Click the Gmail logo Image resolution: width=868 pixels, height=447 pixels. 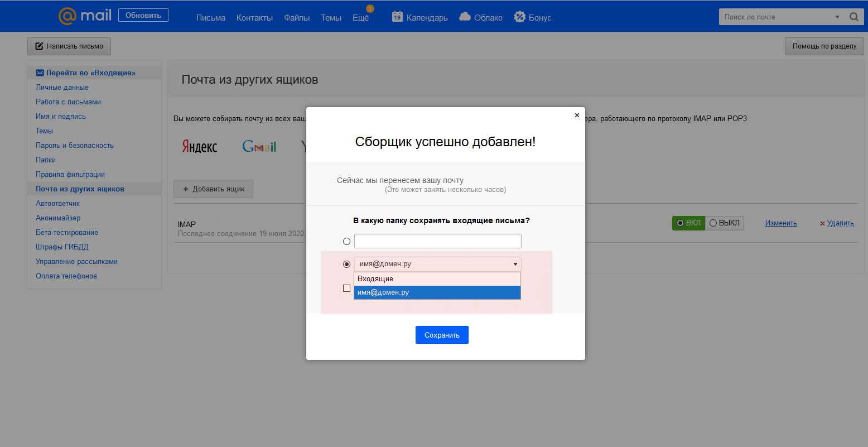click(259, 146)
